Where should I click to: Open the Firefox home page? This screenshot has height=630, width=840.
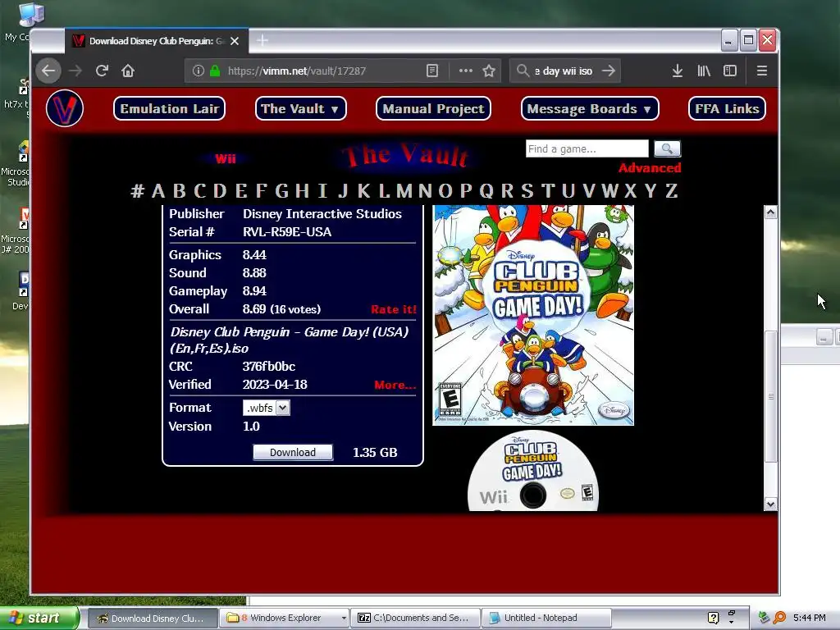pos(127,71)
